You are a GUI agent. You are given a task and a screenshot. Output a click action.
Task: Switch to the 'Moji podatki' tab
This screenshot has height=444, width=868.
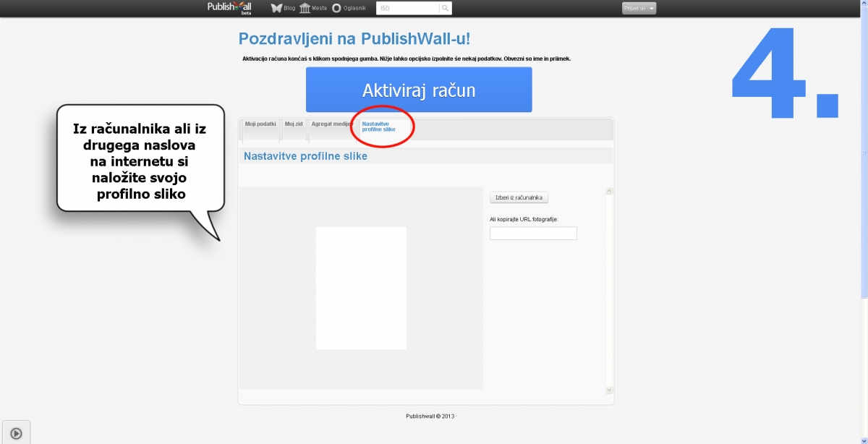(x=260, y=124)
